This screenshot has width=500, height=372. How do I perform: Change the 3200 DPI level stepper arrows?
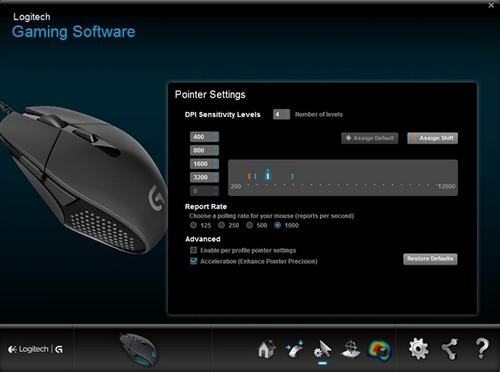coord(215,177)
